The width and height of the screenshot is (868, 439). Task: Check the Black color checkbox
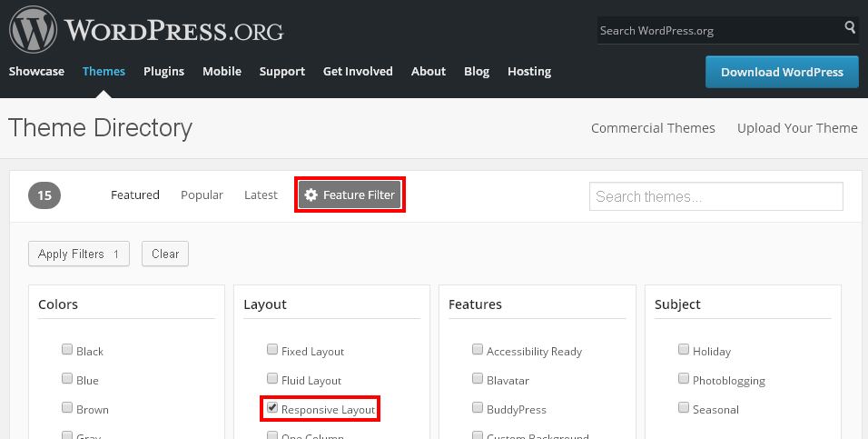click(67, 349)
